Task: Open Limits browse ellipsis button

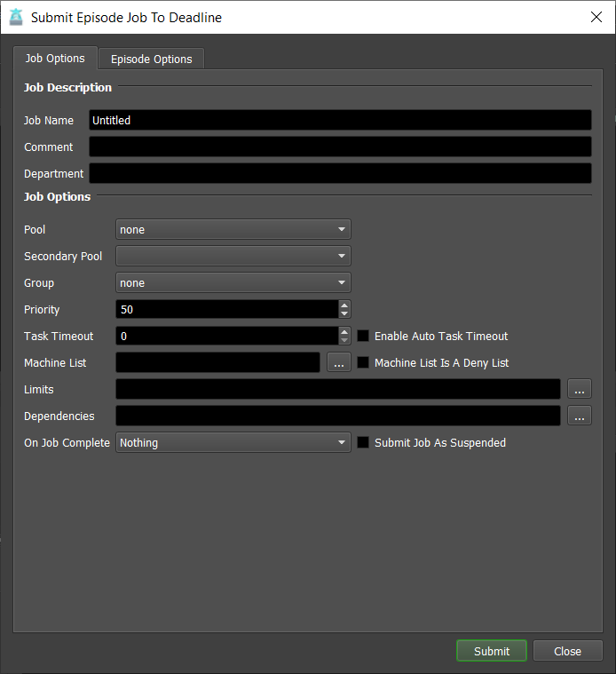Action: click(x=579, y=389)
